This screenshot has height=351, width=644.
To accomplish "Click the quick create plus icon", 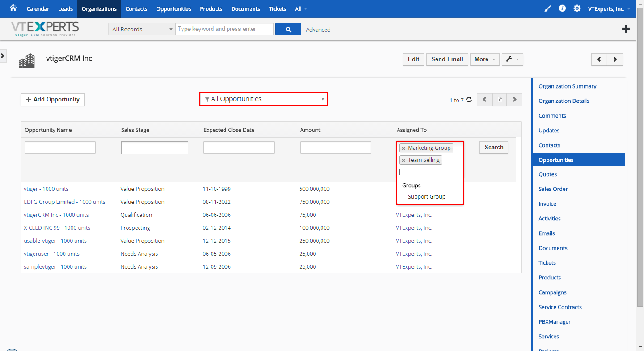I will tap(626, 29).
